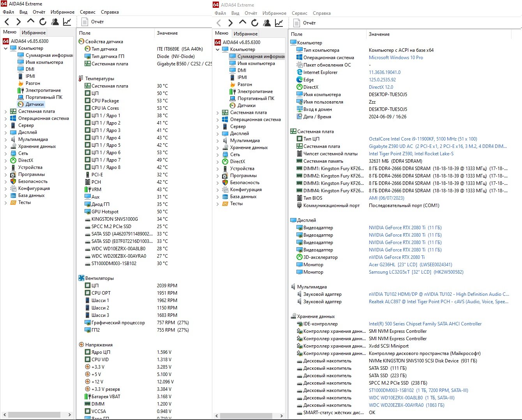Viewport: 522px width, 420px height.
Task: Select ST1000DM003-1SB102 disk link in right window
Action: pos(418,390)
